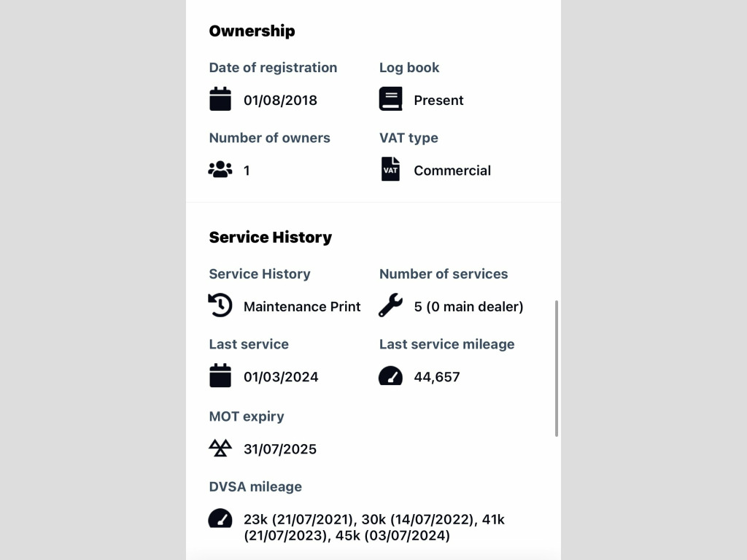Viewport: 747px width, 560px height.
Task: Click the MOT expiry date 31/07/2025
Action: [x=280, y=449]
